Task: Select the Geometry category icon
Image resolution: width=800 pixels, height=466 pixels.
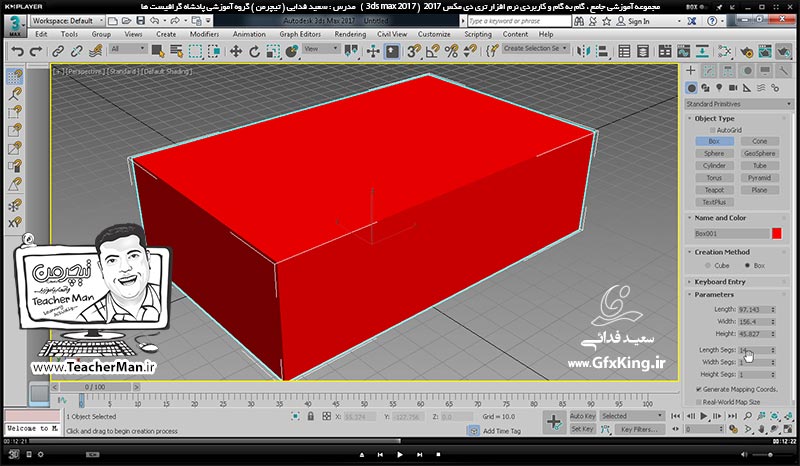Action: click(691, 88)
